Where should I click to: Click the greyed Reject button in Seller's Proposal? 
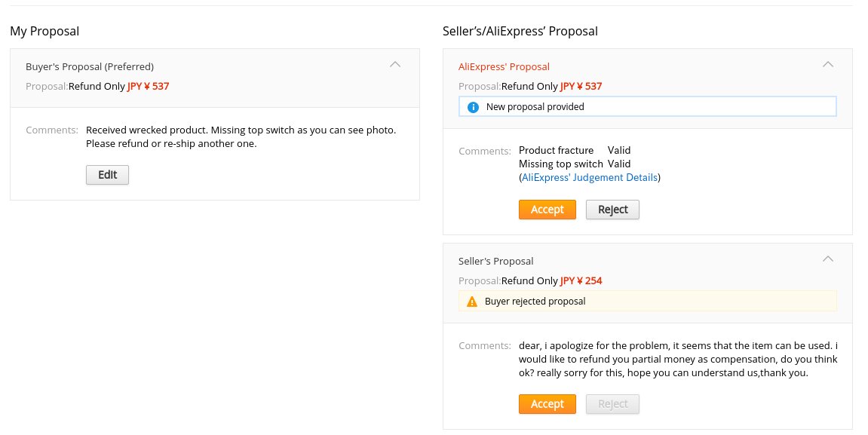click(x=612, y=404)
